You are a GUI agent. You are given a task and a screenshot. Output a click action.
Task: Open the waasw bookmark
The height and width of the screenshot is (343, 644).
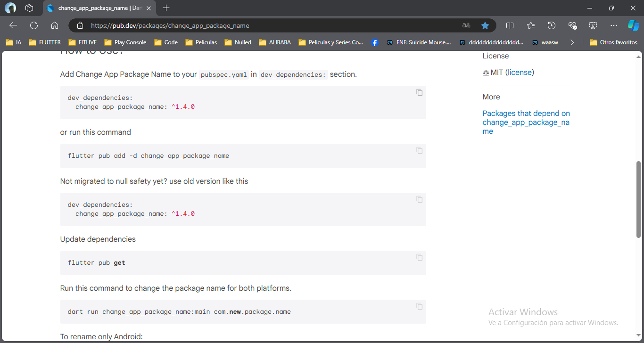point(545,42)
